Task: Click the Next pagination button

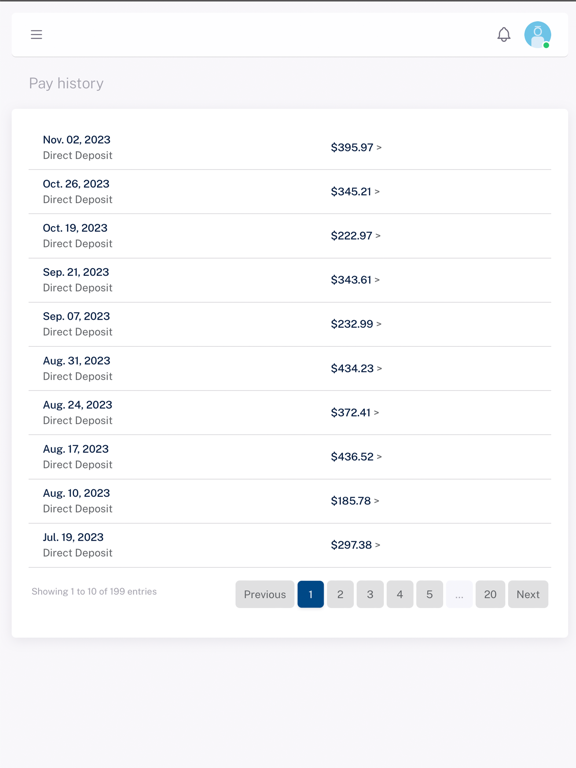Action: pos(528,594)
